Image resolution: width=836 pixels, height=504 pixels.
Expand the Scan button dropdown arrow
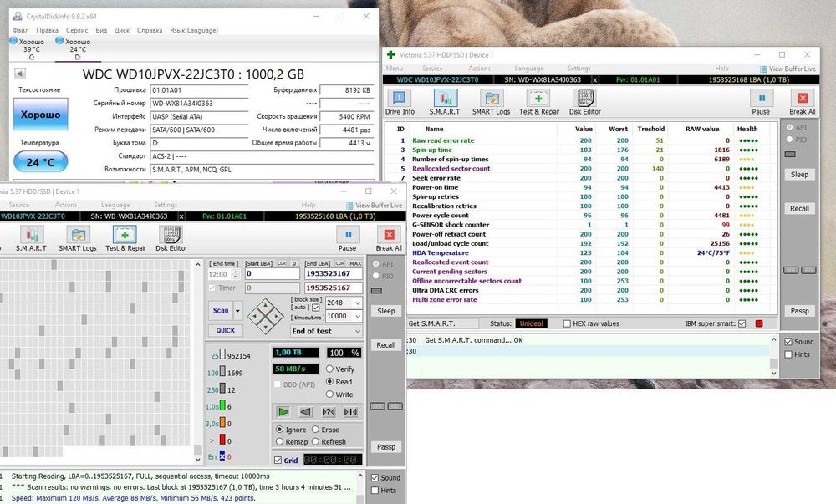(237, 311)
